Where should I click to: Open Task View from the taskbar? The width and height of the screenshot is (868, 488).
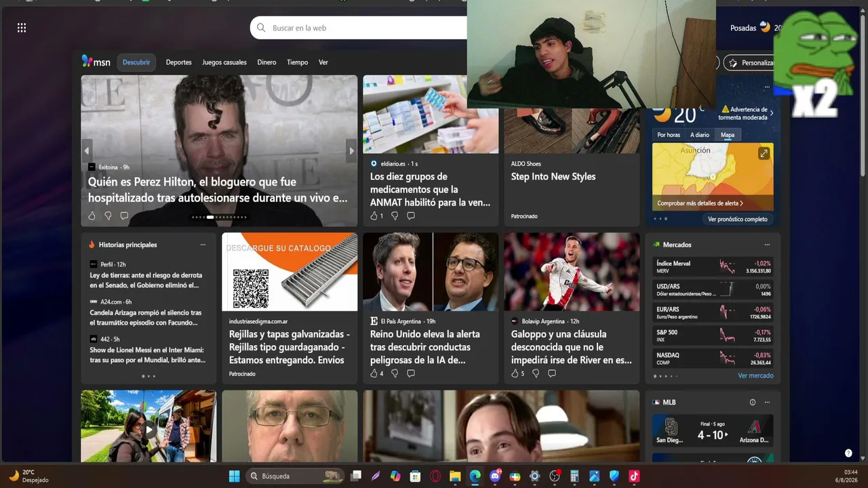tap(356, 476)
